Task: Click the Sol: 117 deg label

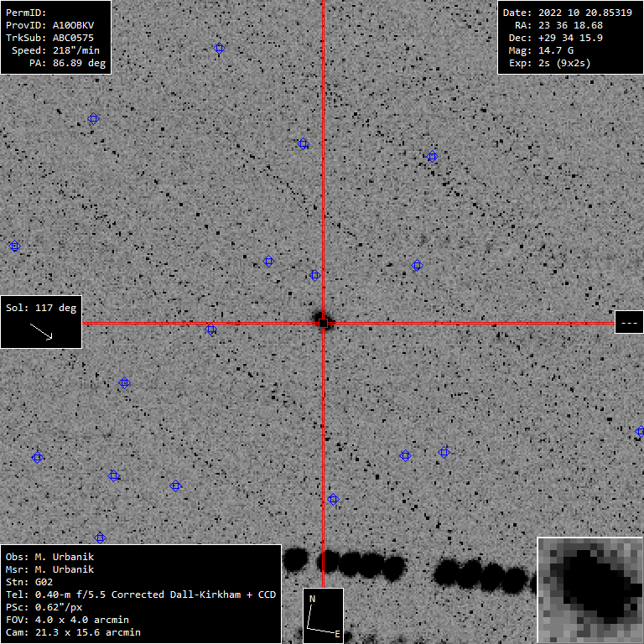Action: (41, 308)
